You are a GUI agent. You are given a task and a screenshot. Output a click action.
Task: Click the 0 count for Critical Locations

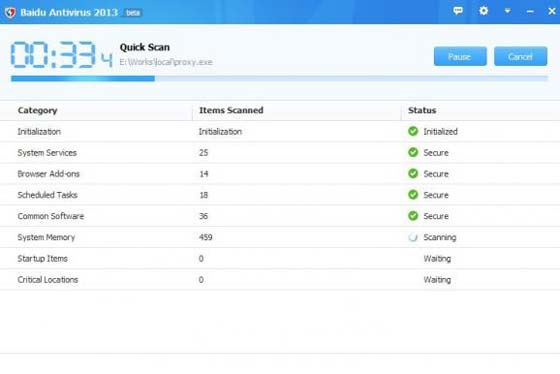pyautogui.click(x=201, y=280)
